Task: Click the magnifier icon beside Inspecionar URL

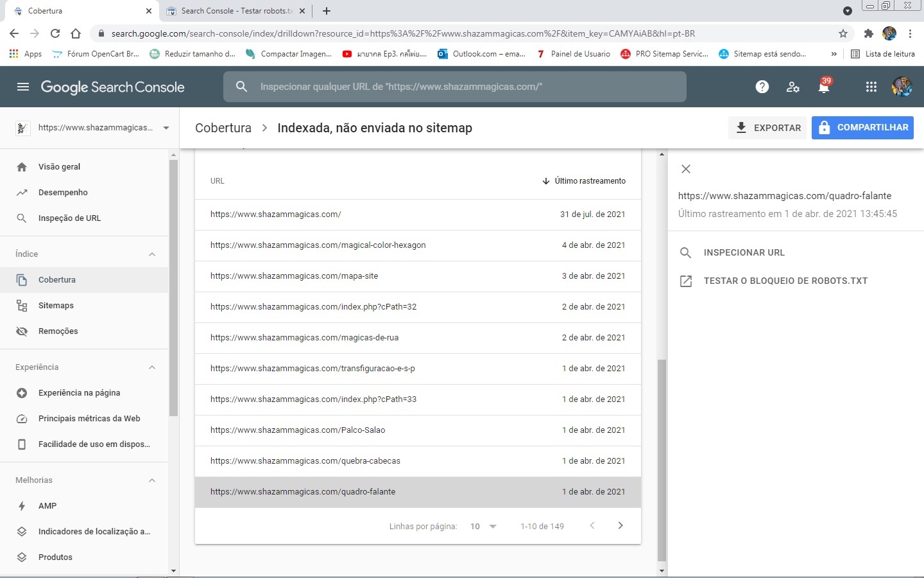Action: pyautogui.click(x=686, y=252)
